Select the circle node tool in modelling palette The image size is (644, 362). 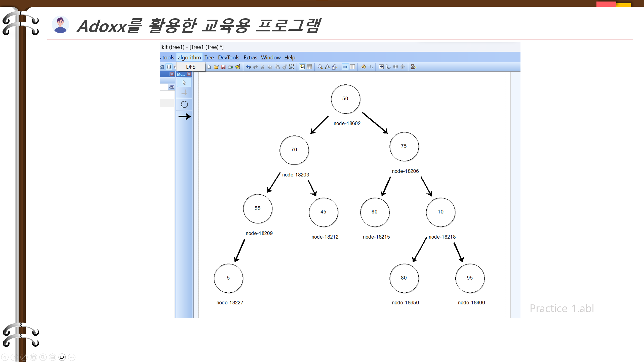pyautogui.click(x=184, y=104)
